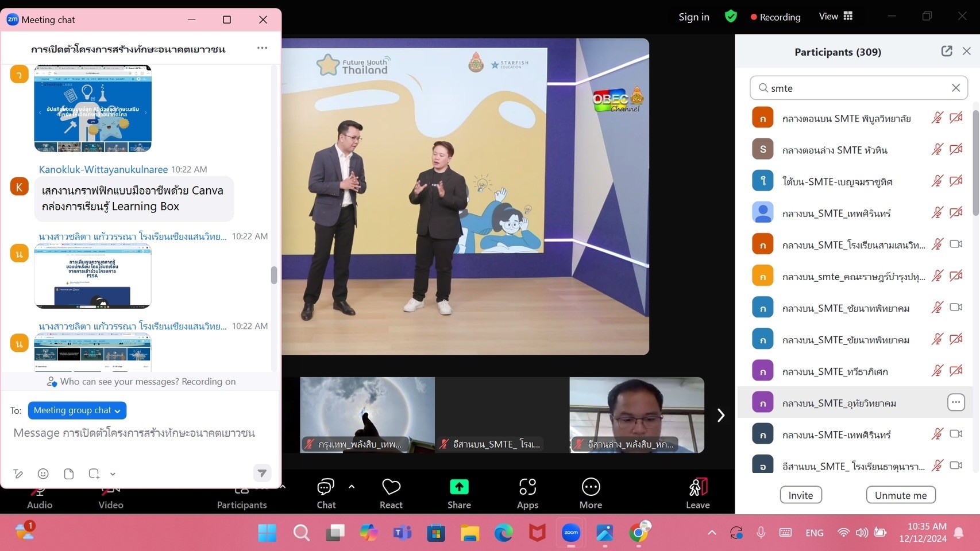The width and height of the screenshot is (980, 551).
Task: Attach a file in chat composer
Action: [x=69, y=474]
